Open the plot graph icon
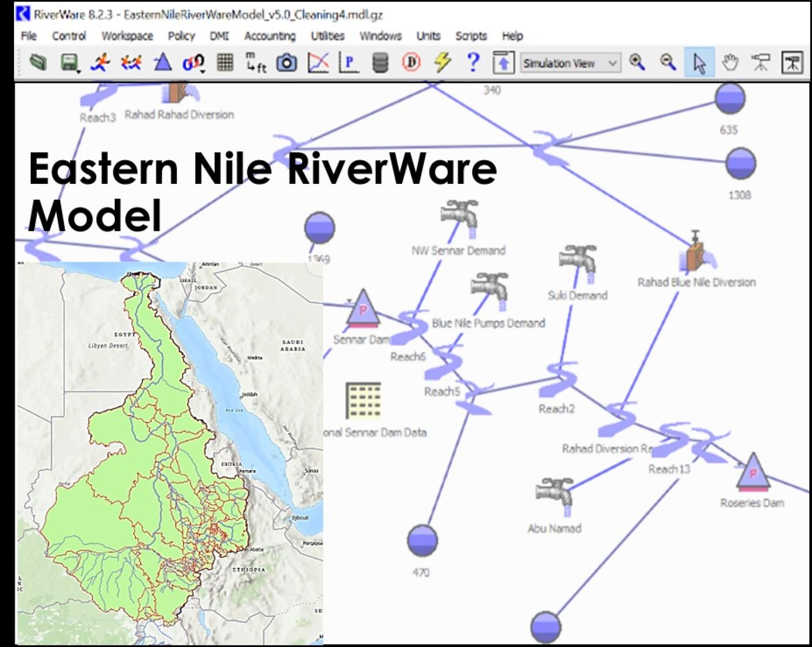The height and width of the screenshot is (647, 812). 318,63
